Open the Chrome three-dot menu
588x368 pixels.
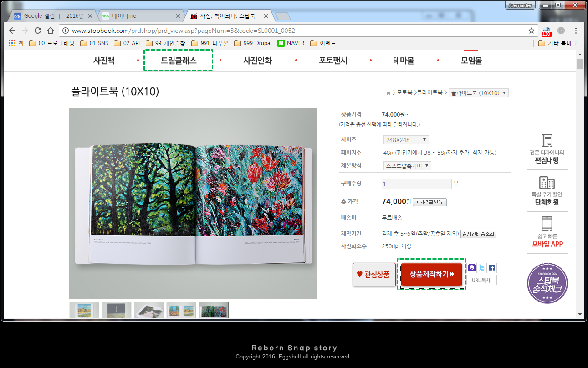tap(576, 31)
